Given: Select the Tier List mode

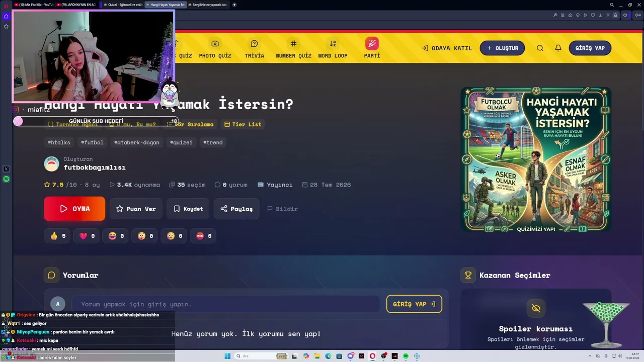Looking at the screenshot, I should point(243,124).
